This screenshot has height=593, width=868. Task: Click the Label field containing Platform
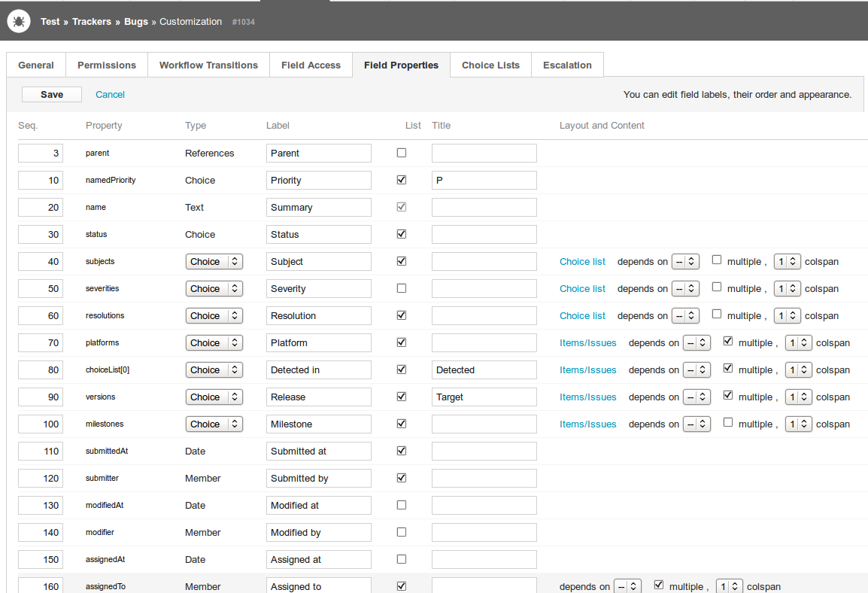[x=319, y=342]
